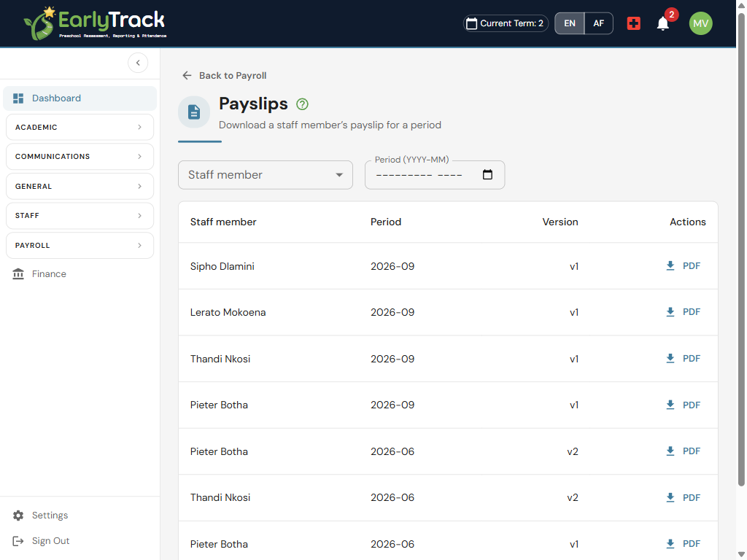Click the Payslips page title

click(253, 104)
